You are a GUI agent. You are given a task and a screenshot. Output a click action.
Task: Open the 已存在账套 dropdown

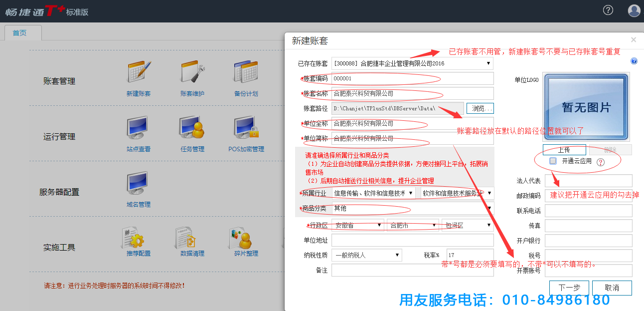[x=412, y=63]
